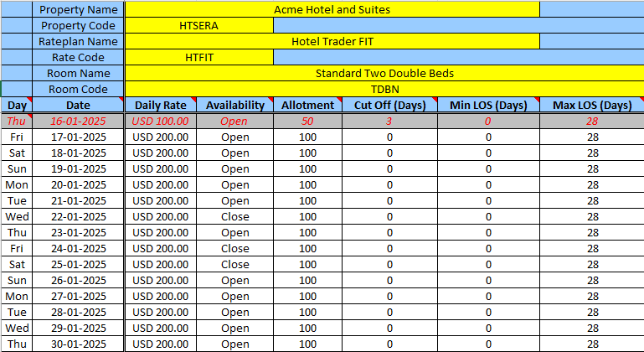Select the Cut Off (Days) header
The image size is (644, 352).
[x=389, y=105]
